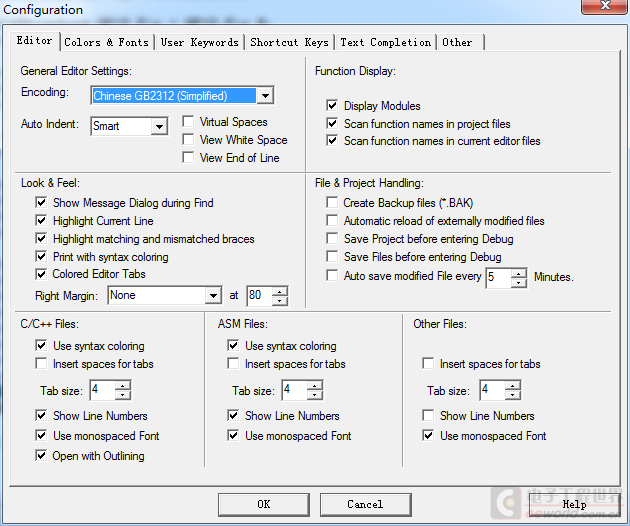This screenshot has width=630, height=526.
Task: Toggle Highlight Current Line
Action: [x=41, y=221]
